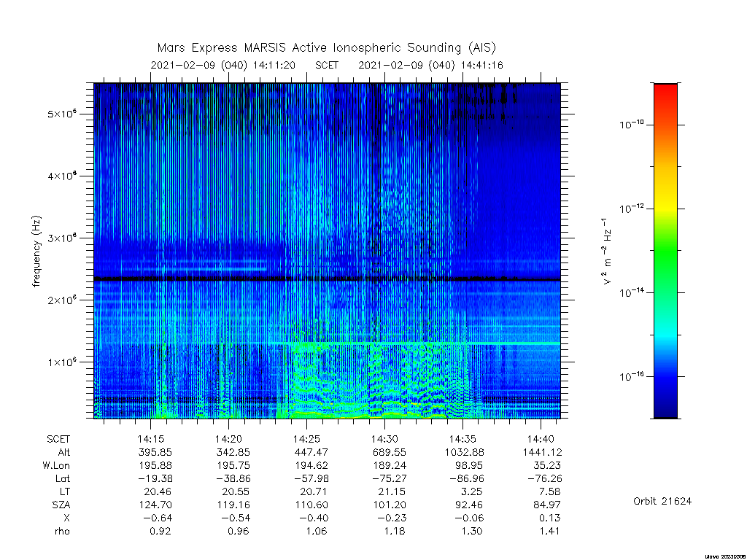Image resolution: width=747 pixels, height=560 pixels.
Task: Click the '14:15' time axis label
Action: click(x=150, y=439)
